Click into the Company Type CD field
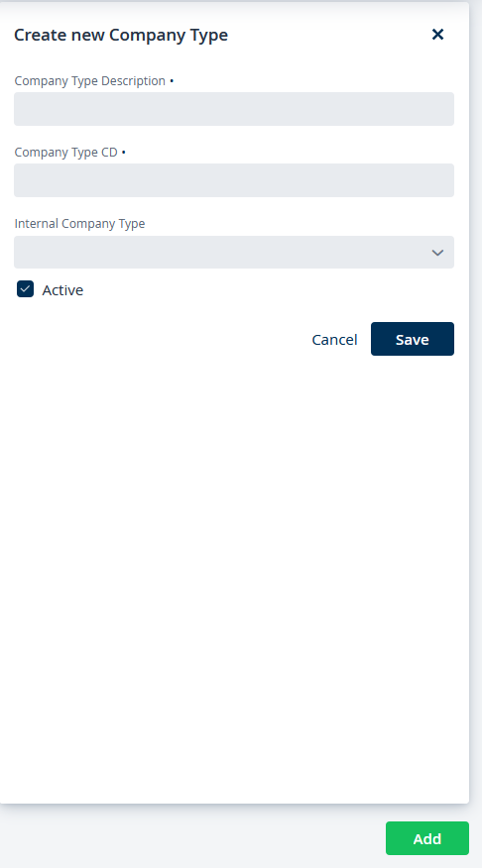 click(234, 180)
